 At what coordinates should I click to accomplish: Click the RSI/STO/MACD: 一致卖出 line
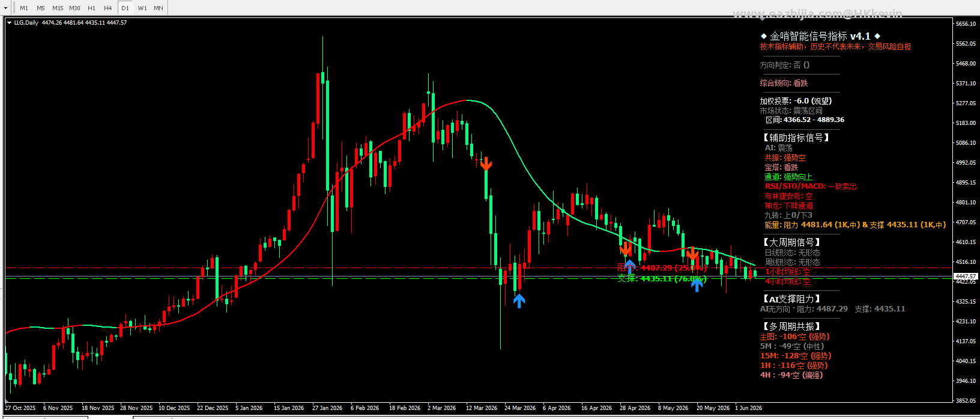811,186
